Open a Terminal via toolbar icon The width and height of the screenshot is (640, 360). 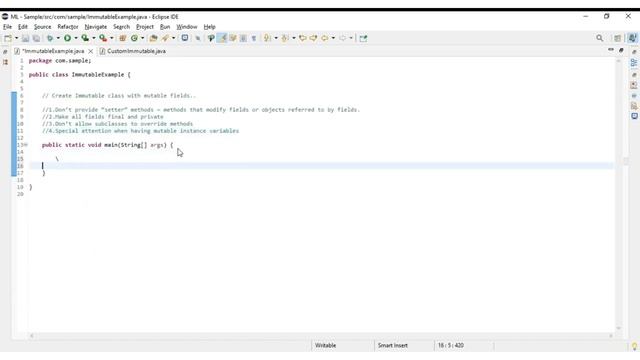[x=185, y=38]
